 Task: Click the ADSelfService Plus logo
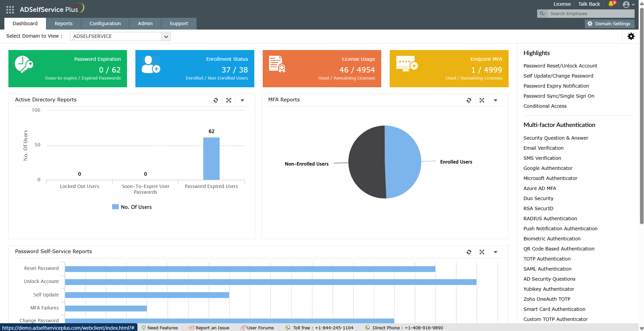click(52, 8)
